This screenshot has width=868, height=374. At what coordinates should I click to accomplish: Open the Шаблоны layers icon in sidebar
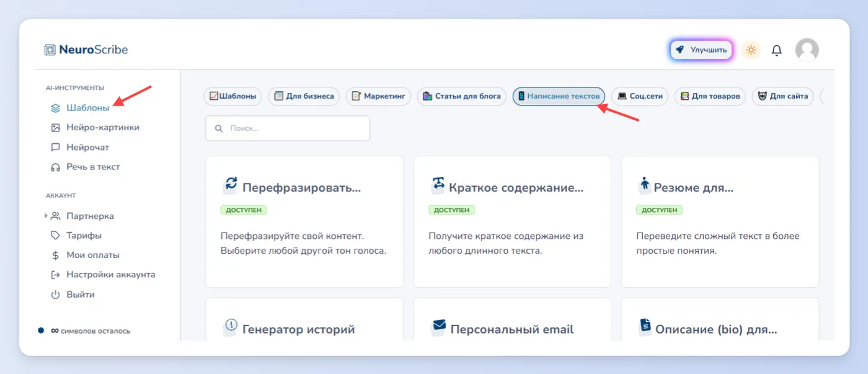coord(55,108)
